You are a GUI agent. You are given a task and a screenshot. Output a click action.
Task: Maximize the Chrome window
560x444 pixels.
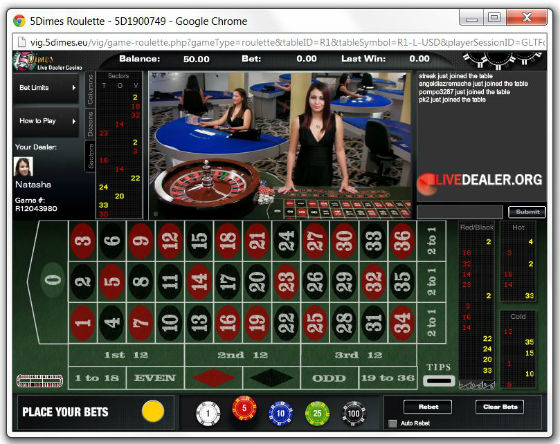tap(494, 17)
